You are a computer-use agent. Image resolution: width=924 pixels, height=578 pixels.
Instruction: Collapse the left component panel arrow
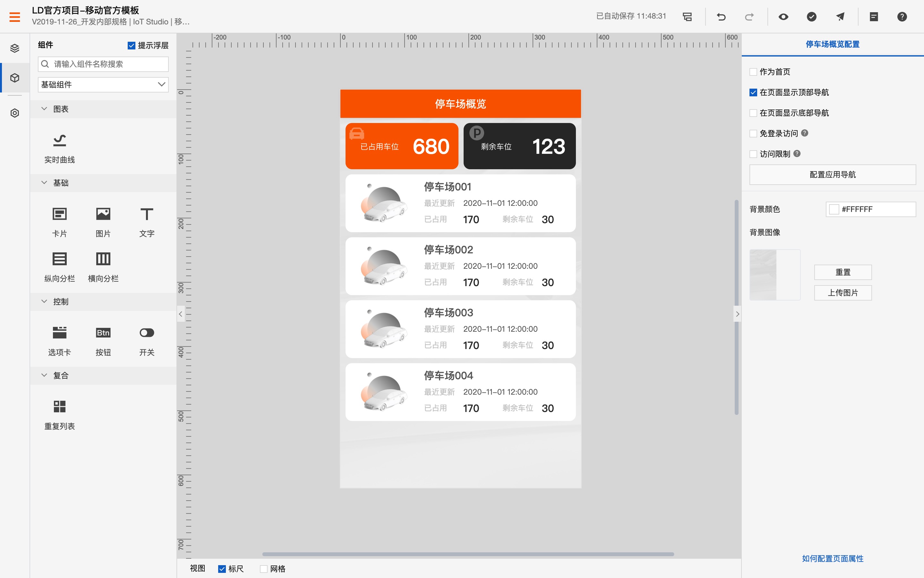(x=181, y=314)
